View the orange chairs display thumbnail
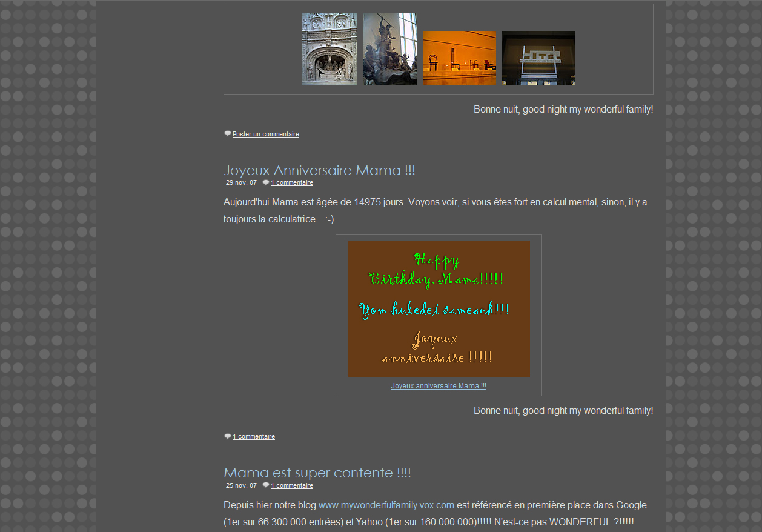This screenshot has width=762, height=532. pyautogui.click(x=459, y=58)
